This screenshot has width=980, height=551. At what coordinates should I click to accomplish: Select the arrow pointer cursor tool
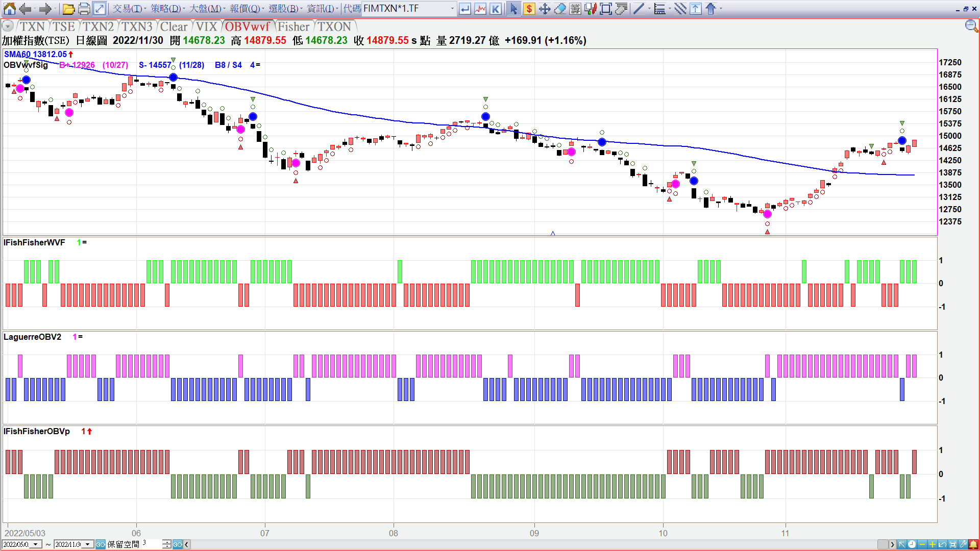[513, 9]
